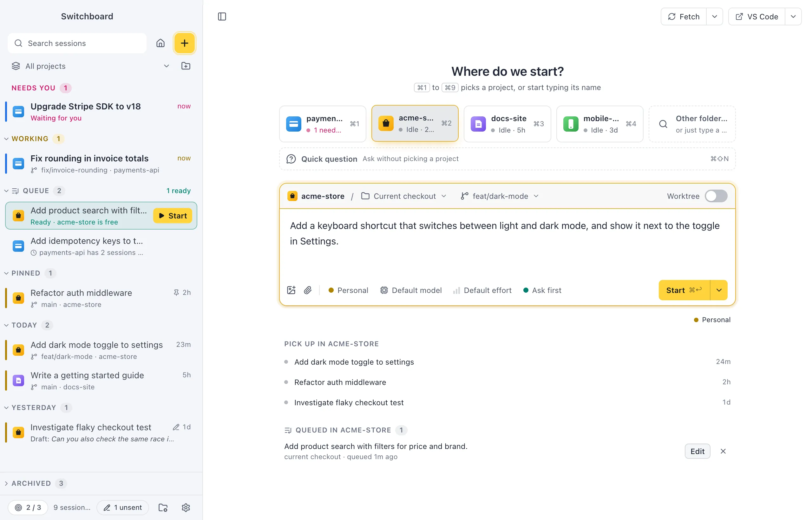
Task: Collapse the WORKING section
Action: click(x=6, y=139)
